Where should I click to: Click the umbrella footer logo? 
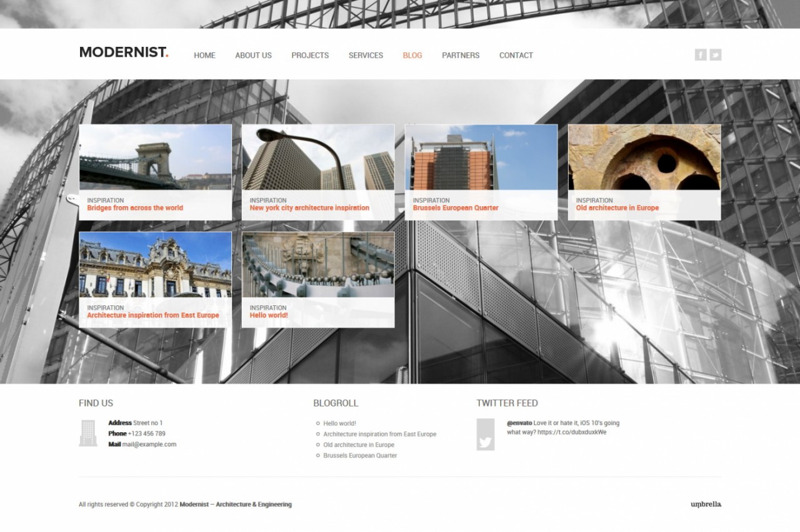pyautogui.click(x=706, y=504)
